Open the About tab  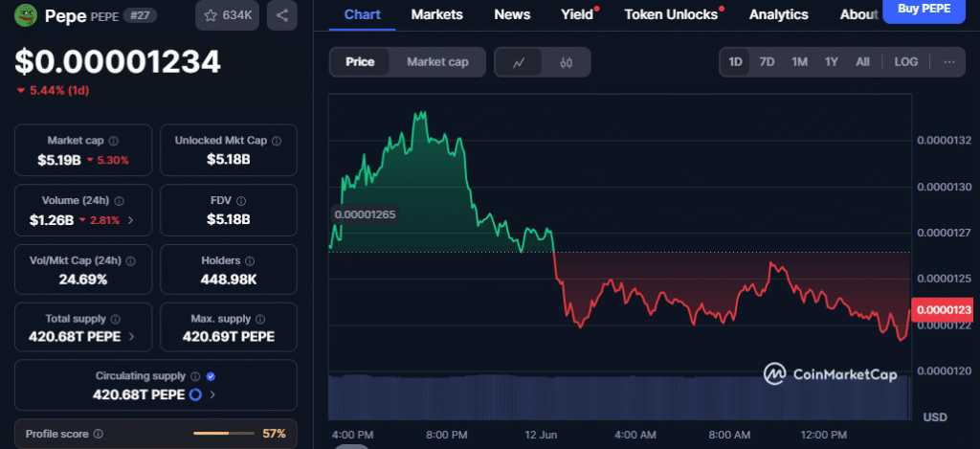(x=858, y=14)
